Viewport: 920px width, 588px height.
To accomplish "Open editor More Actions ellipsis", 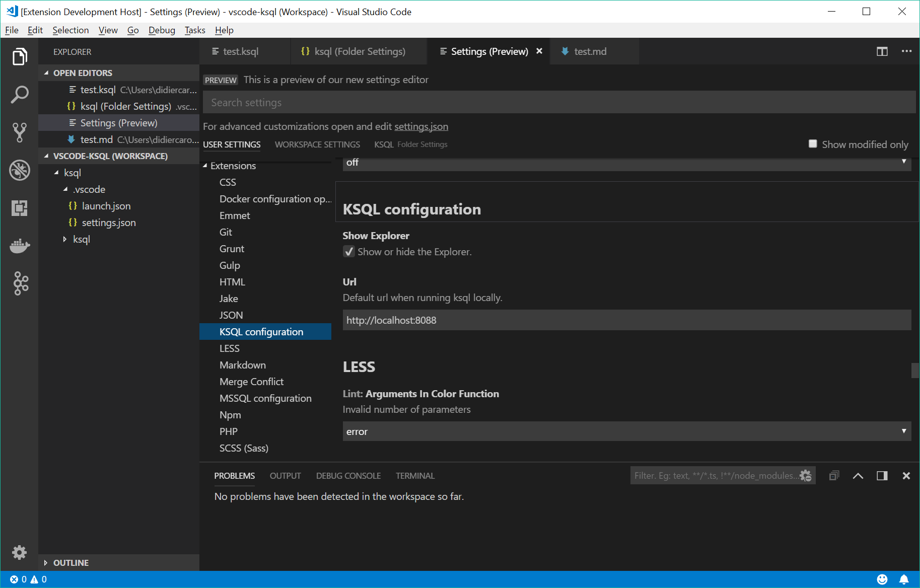I will (x=906, y=51).
